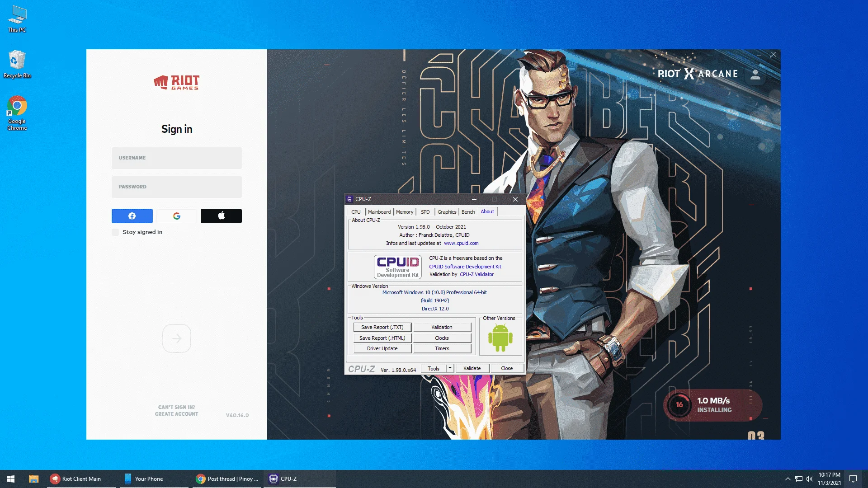
Task: Open Your Phone taskbar app
Action: [x=154, y=479]
